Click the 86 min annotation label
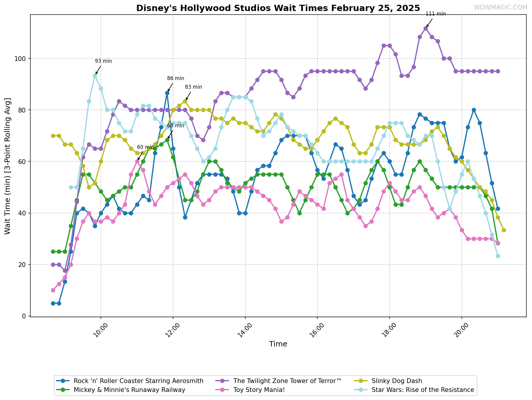Screen dimensions: 532x400 point(176,78)
